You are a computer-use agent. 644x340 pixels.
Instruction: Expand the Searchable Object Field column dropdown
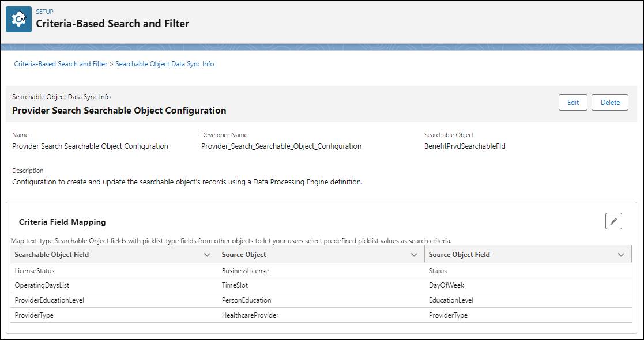[x=208, y=254]
